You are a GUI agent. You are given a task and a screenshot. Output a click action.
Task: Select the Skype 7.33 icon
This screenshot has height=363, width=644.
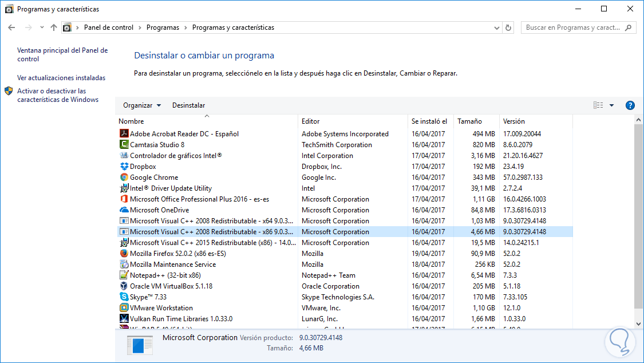124,297
